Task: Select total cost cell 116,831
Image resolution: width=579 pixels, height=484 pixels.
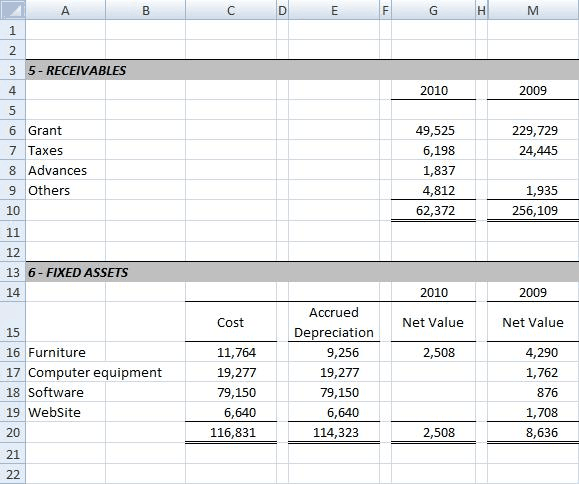Action: (231, 432)
